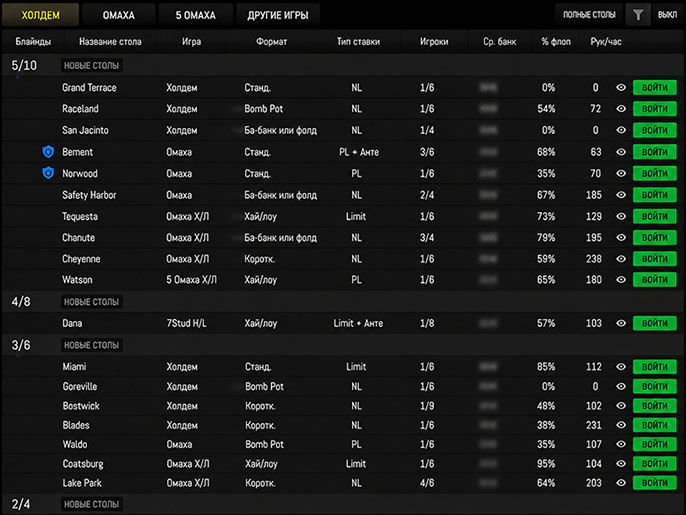Open the ДРУГИЕ ИГРЫ tab
The height and width of the screenshot is (515, 686).
pos(278,15)
